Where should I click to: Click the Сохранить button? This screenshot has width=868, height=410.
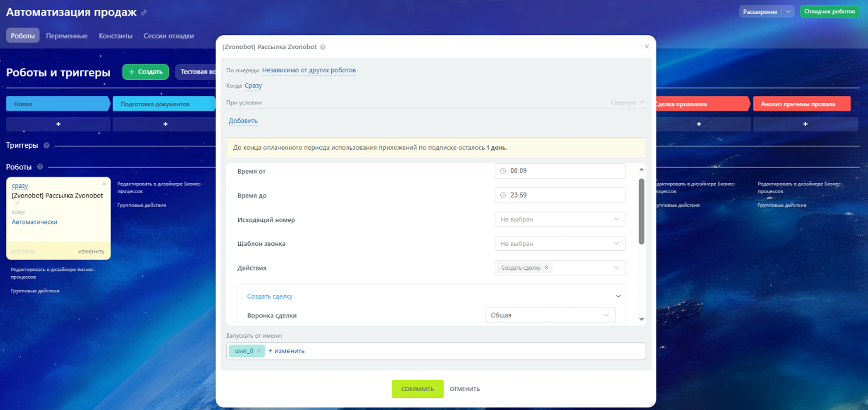point(418,389)
